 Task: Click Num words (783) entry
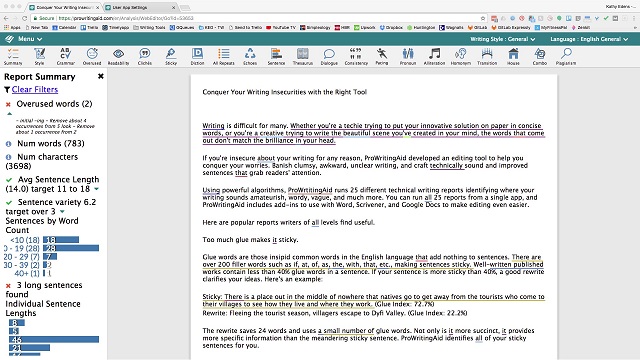[x=51, y=143]
